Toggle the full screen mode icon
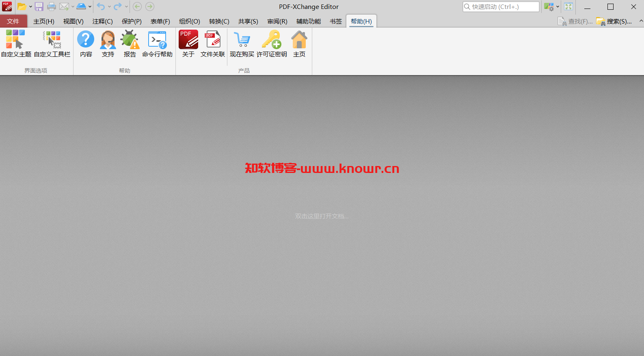 pos(568,6)
